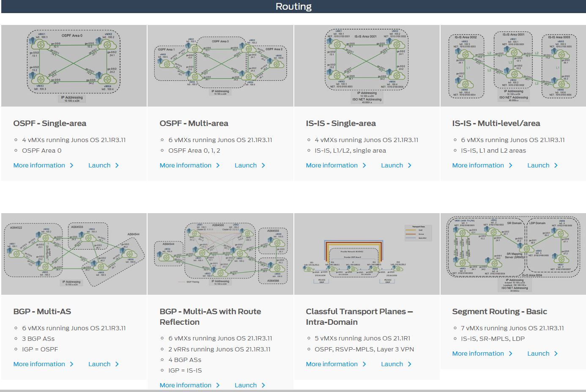This screenshot has width=586, height=392.
Task: Launch the BGP Multi-AS with Route Reflection lab
Action: [246, 385]
